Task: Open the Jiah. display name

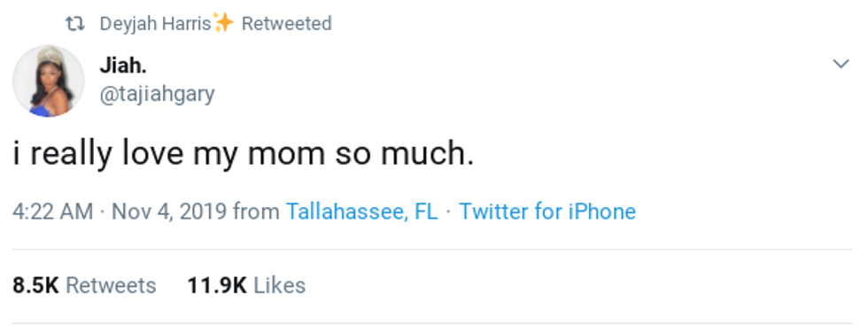Action: [x=123, y=66]
